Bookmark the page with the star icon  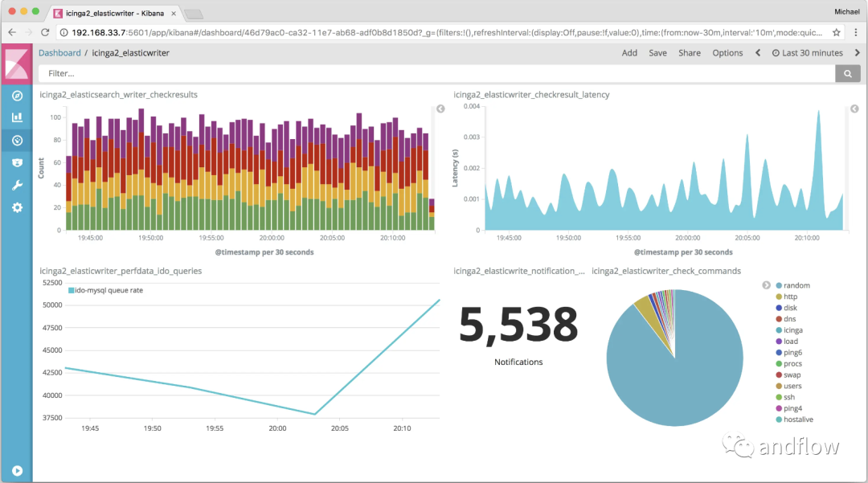point(837,32)
